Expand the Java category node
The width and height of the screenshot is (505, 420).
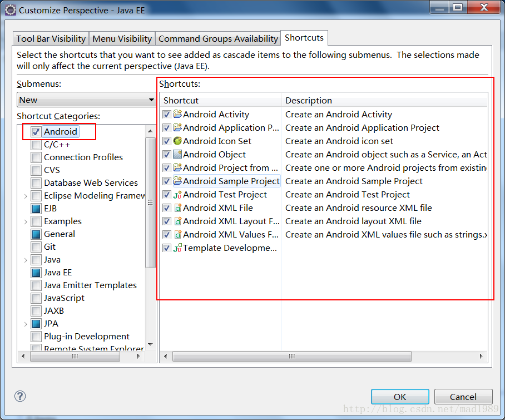click(26, 260)
